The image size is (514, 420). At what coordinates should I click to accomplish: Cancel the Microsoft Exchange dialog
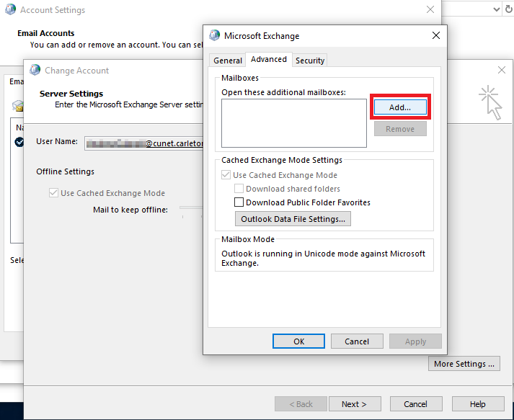pos(357,341)
